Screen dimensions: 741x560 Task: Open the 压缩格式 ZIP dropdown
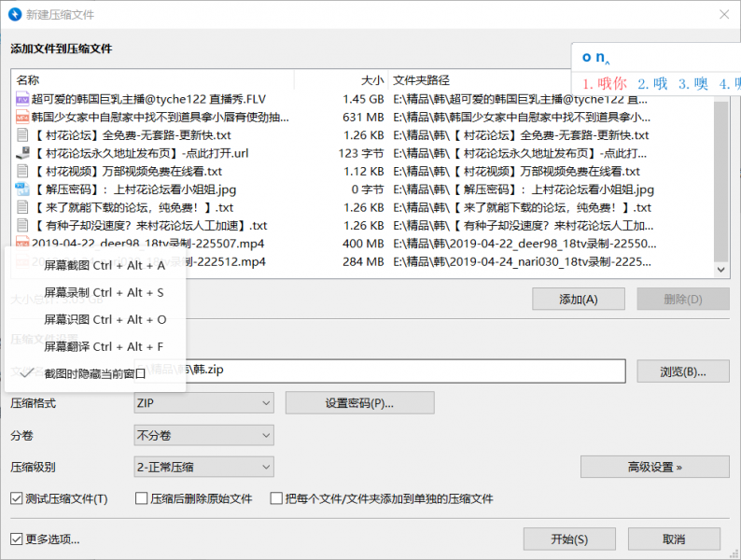(x=203, y=403)
